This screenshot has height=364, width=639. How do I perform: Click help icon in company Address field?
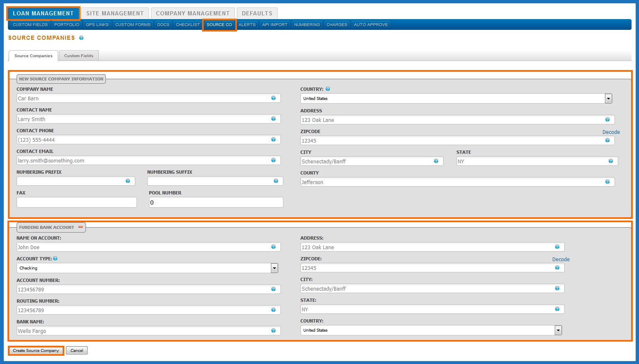pyautogui.click(x=607, y=119)
